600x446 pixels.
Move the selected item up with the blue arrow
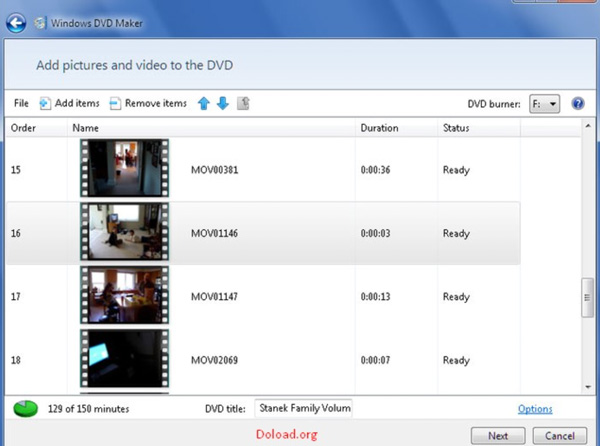coord(204,103)
